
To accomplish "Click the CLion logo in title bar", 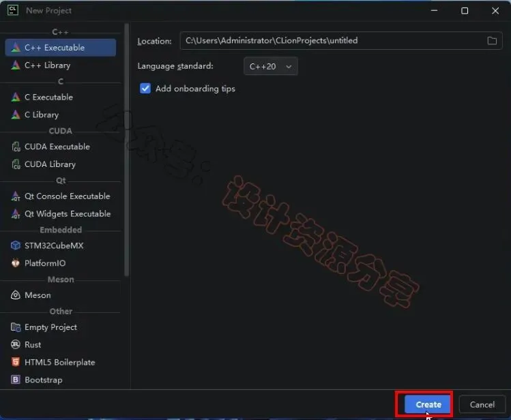I will pos(13,10).
